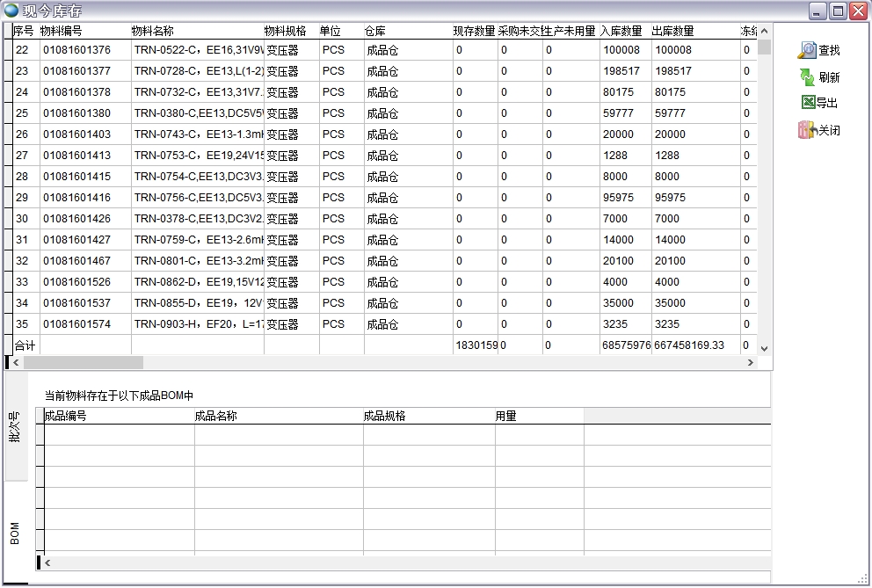Click the 查找 (Find) magnifier icon
This screenshot has width=872, height=588.
point(807,50)
